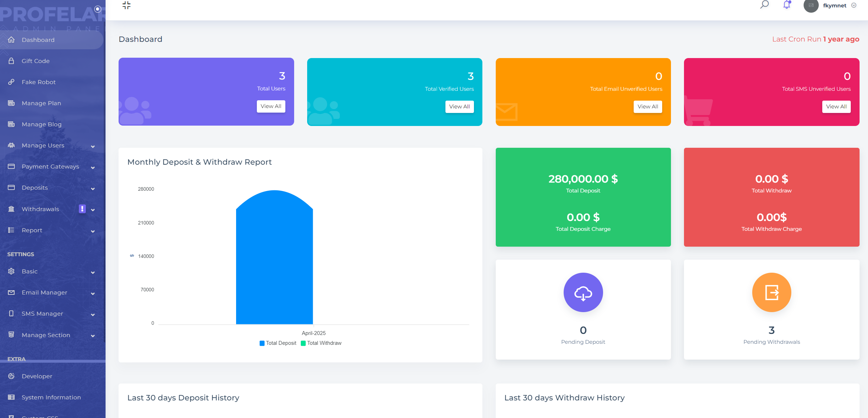
Task: Click View All under Total Users
Action: (271, 106)
